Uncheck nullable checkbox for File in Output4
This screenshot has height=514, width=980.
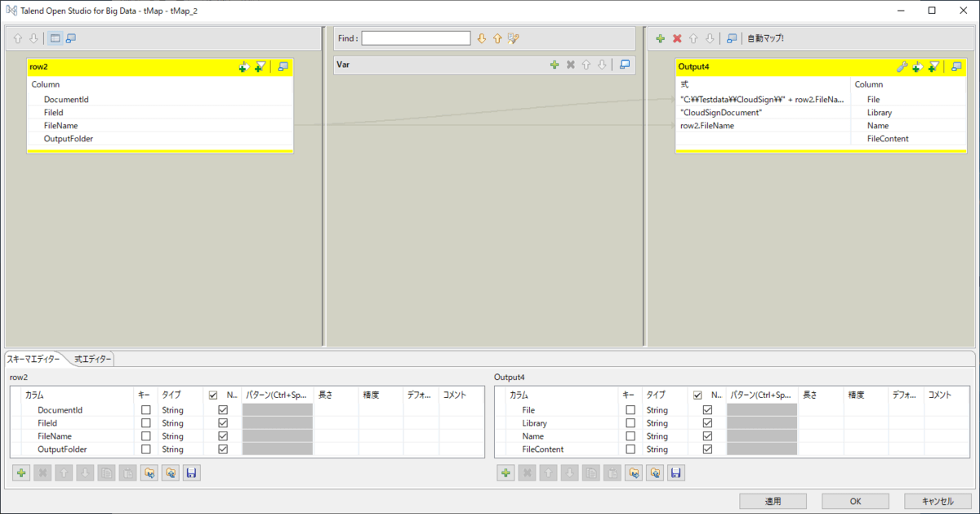coord(707,410)
